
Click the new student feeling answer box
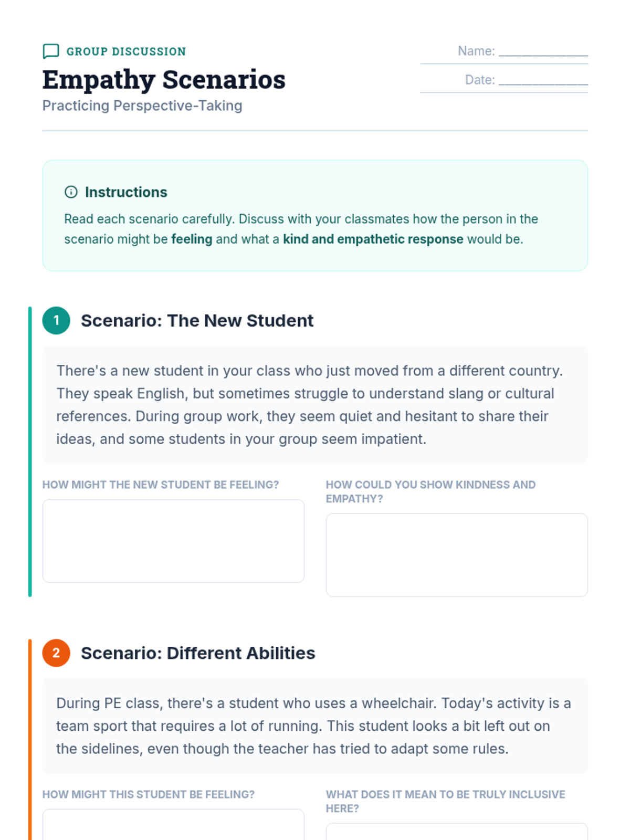click(173, 541)
